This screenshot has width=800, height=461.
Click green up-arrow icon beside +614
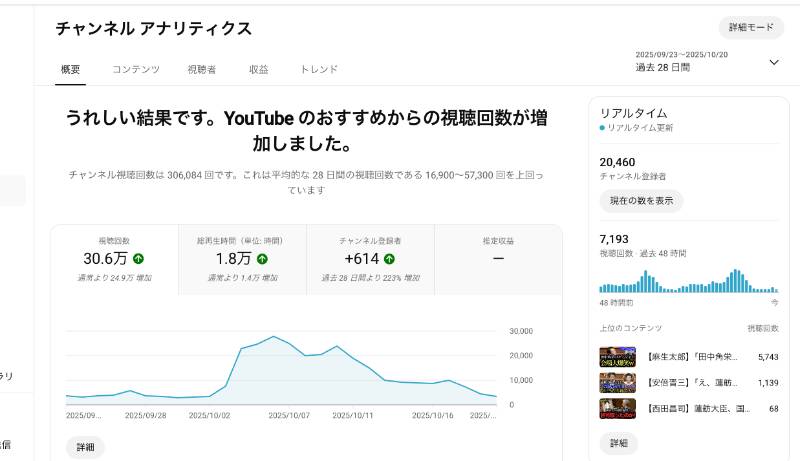[x=389, y=259]
